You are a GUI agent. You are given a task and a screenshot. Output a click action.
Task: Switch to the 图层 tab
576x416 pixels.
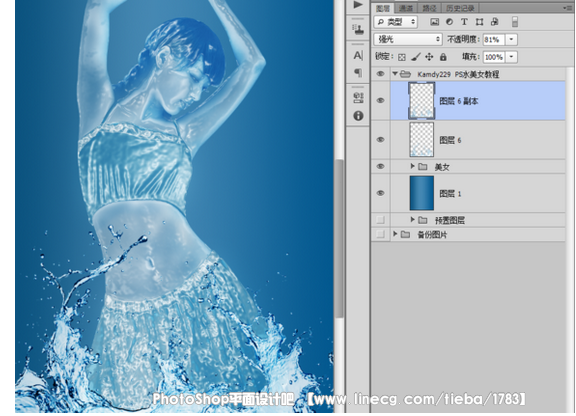(383, 8)
